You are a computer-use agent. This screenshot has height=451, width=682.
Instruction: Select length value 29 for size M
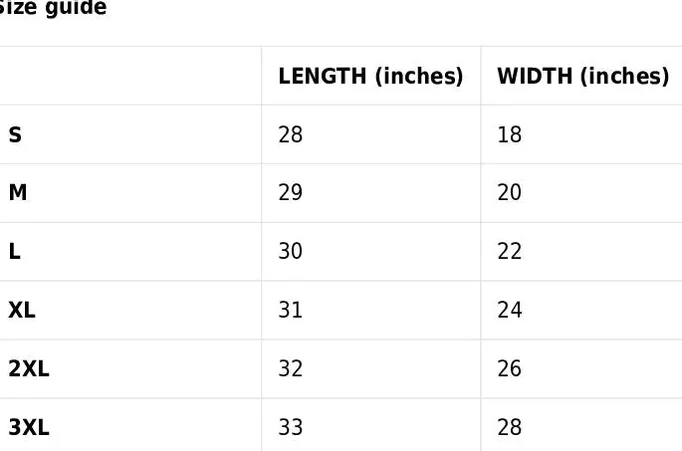click(x=291, y=192)
